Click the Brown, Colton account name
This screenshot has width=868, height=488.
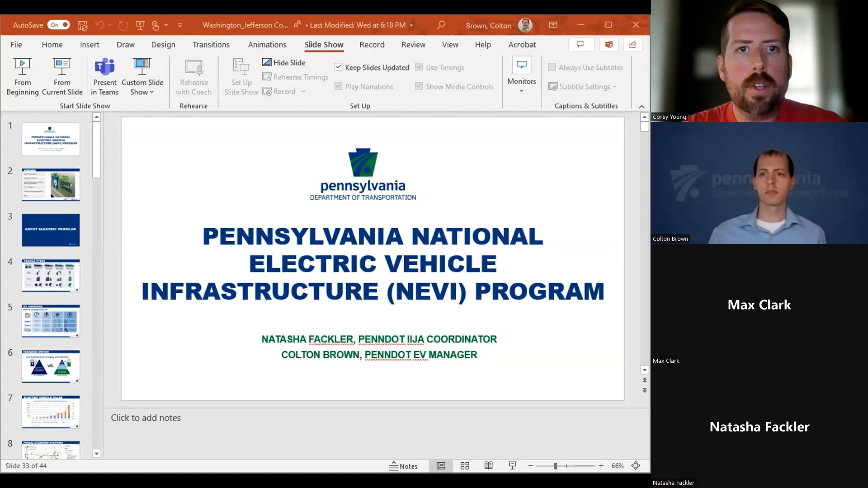pyautogui.click(x=488, y=25)
